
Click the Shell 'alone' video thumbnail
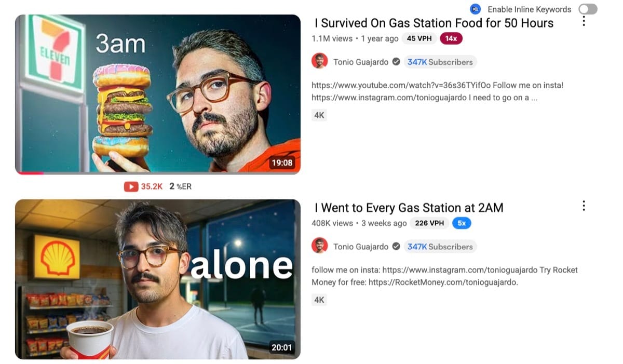158,279
